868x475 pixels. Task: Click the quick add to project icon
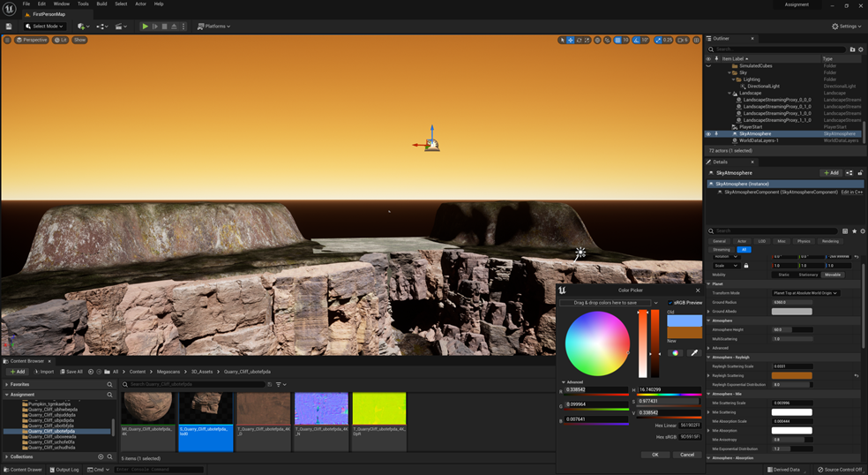pos(83,26)
